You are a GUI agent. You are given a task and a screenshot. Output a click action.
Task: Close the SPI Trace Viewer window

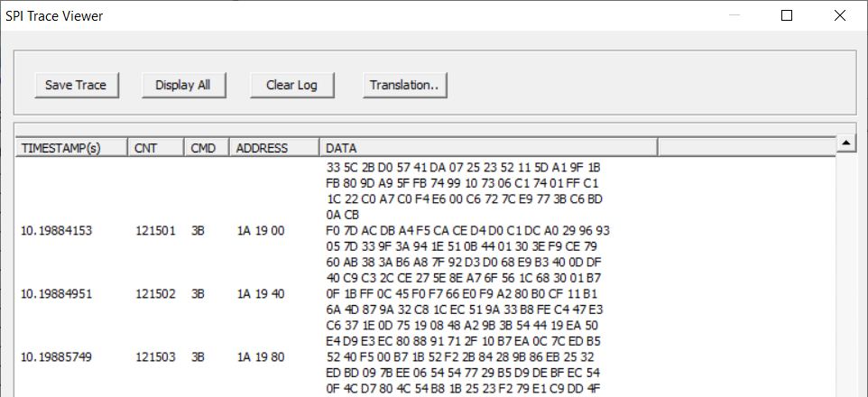(x=839, y=15)
